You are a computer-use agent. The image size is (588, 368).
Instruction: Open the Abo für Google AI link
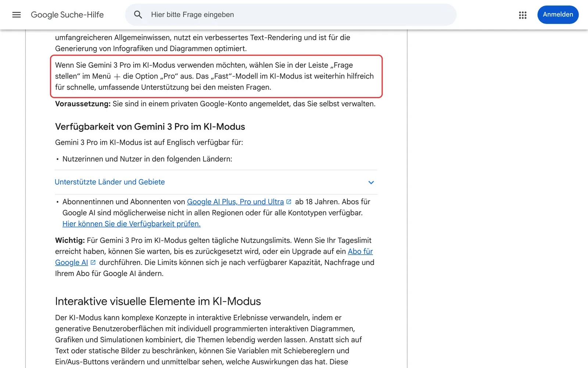360,251
